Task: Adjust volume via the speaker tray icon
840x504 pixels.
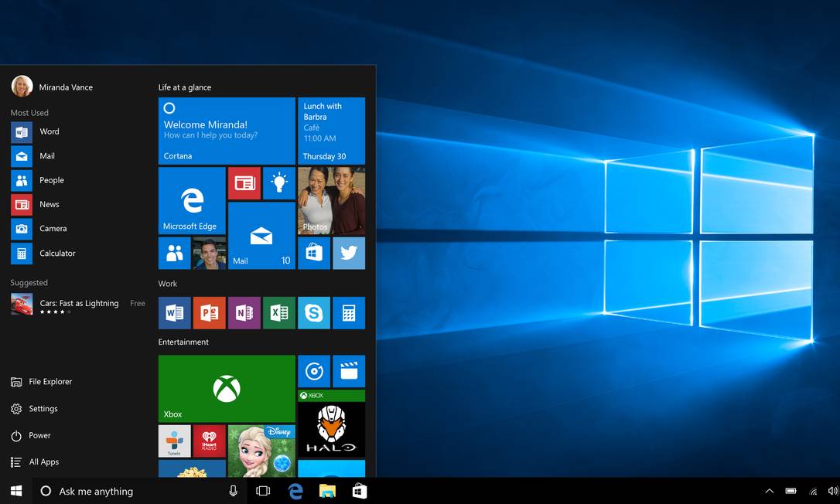Action: [831, 491]
